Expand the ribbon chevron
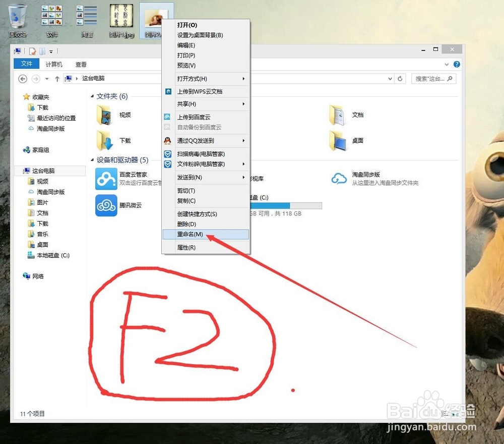 [x=447, y=65]
